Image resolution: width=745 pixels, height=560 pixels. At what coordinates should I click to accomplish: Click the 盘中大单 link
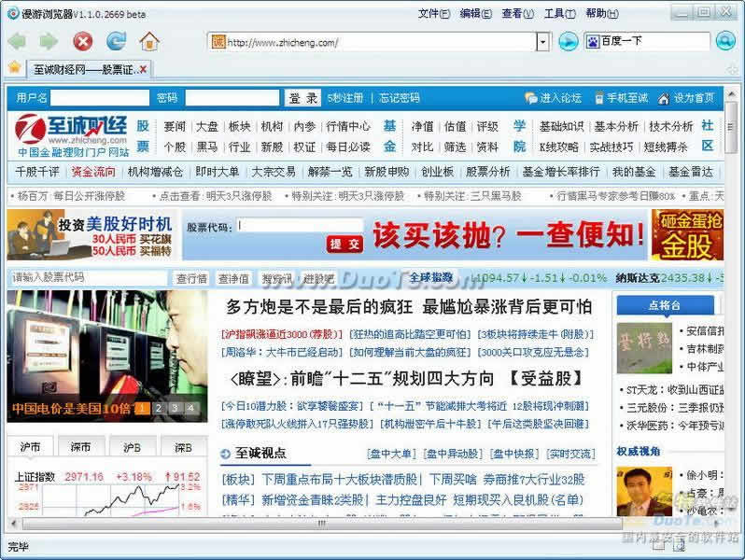[x=391, y=455]
